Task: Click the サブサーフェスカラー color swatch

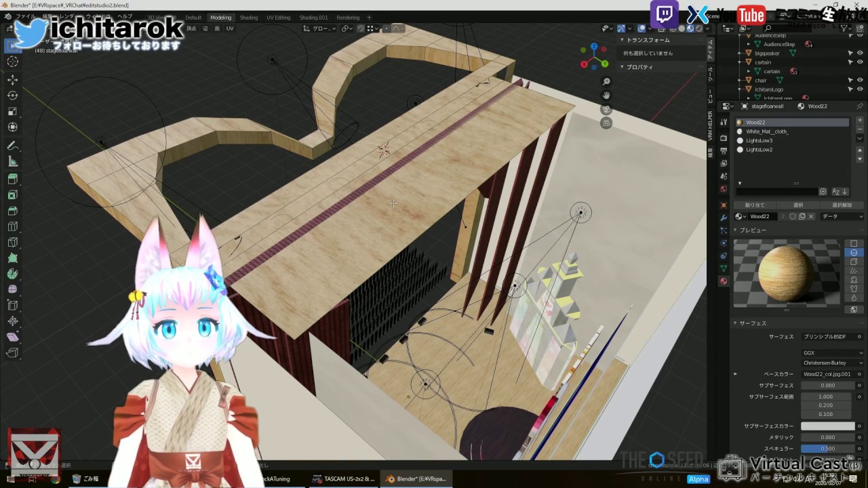Action: click(x=828, y=426)
